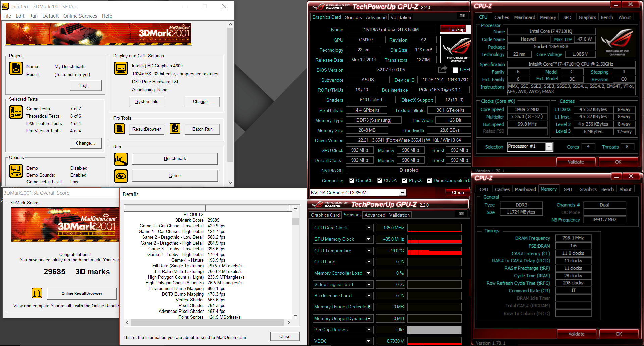Open the Bus Interface Load dropdown

coord(369,296)
